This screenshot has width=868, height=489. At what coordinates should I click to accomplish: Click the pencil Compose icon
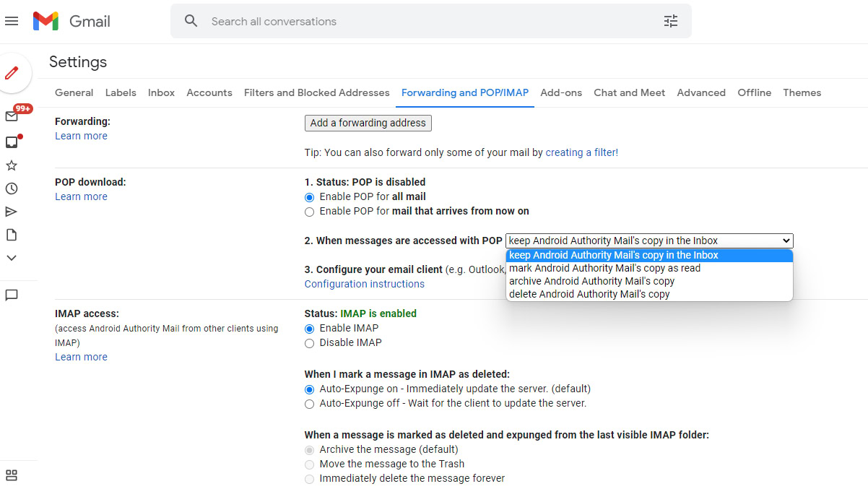[x=12, y=73]
